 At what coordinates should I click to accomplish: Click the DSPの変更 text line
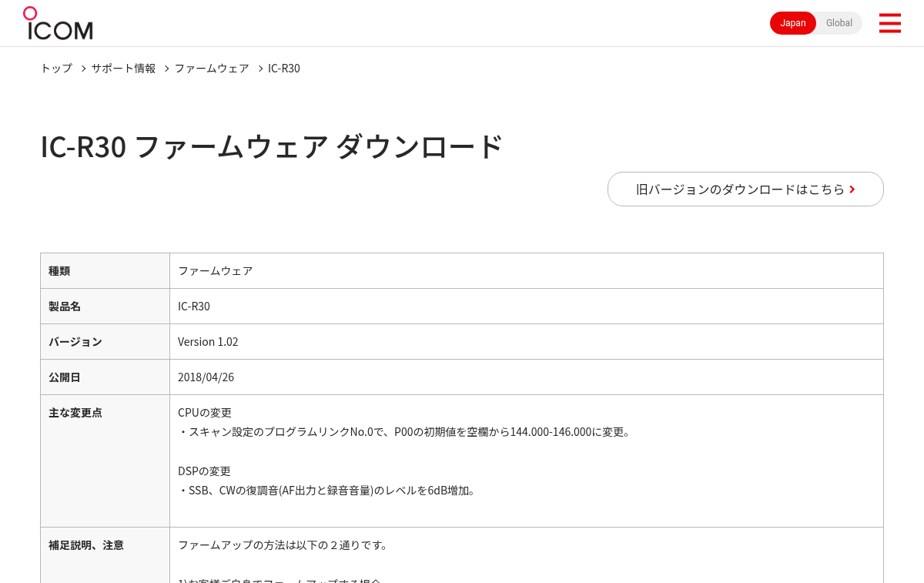click(x=204, y=471)
